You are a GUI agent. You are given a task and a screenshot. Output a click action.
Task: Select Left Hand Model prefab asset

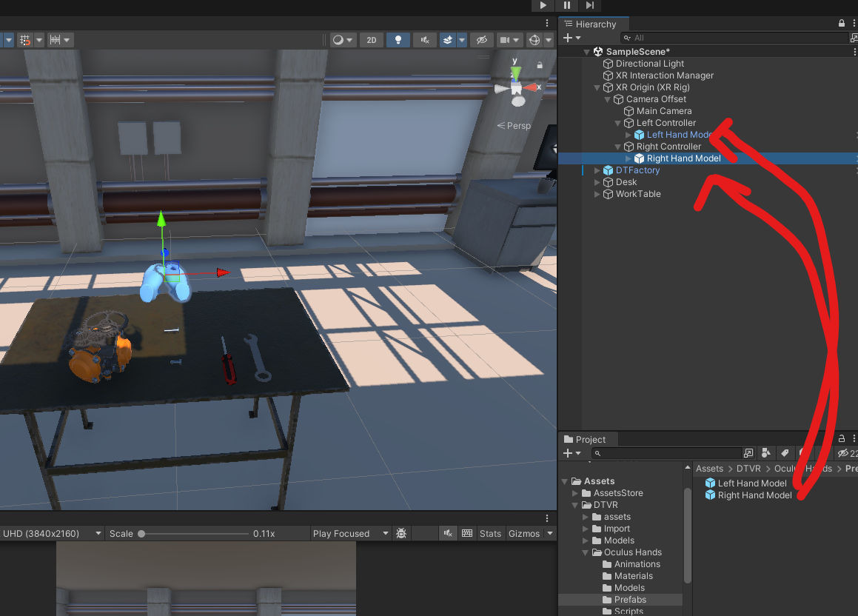pos(752,483)
